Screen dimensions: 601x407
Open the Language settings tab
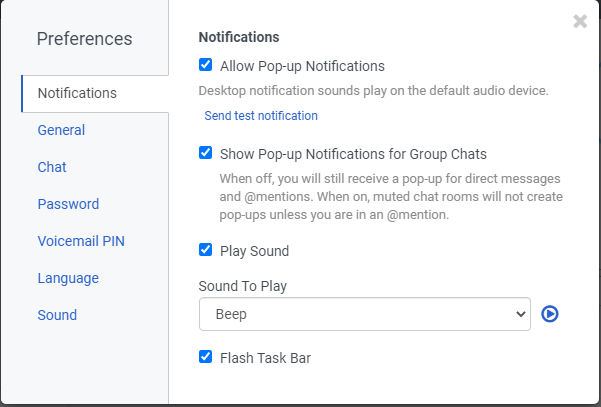click(x=68, y=278)
